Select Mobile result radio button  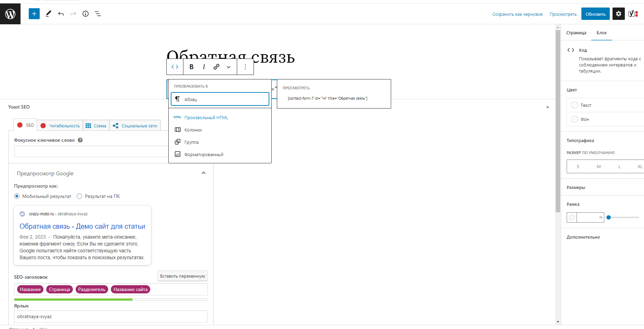coord(17,196)
